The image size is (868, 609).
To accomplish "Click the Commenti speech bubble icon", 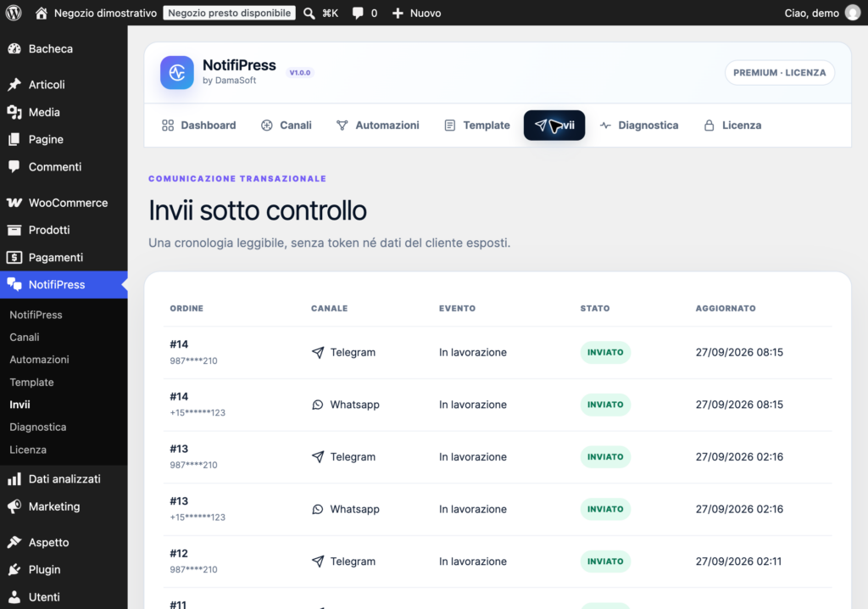I will 14,166.
